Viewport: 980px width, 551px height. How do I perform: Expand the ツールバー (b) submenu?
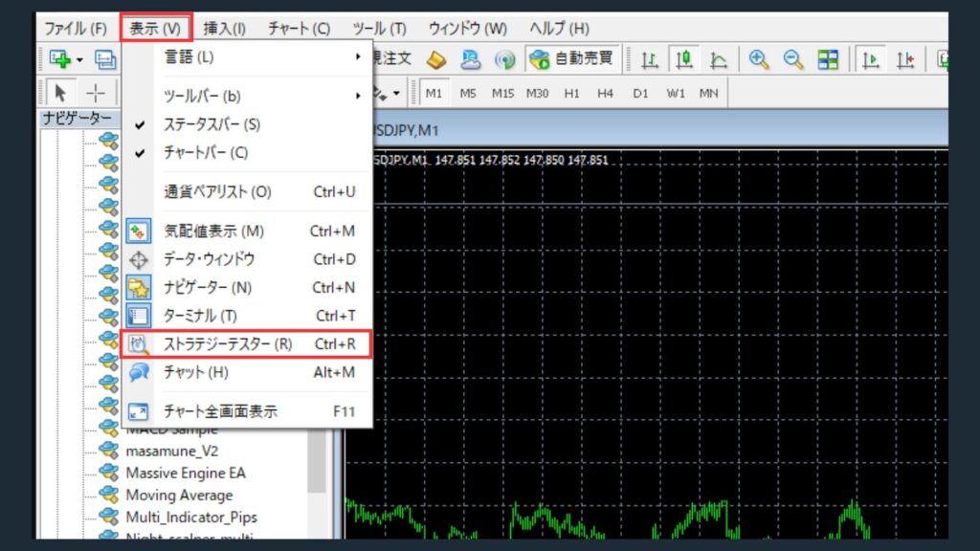point(247,96)
